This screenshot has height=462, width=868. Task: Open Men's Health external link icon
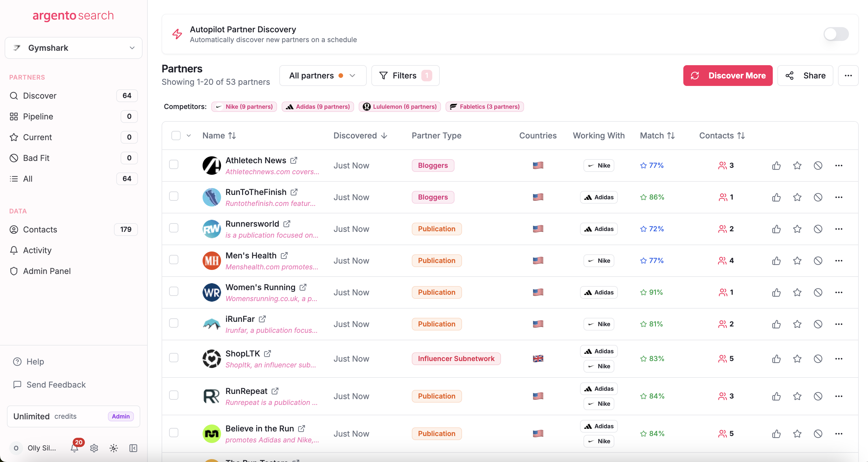(x=285, y=256)
